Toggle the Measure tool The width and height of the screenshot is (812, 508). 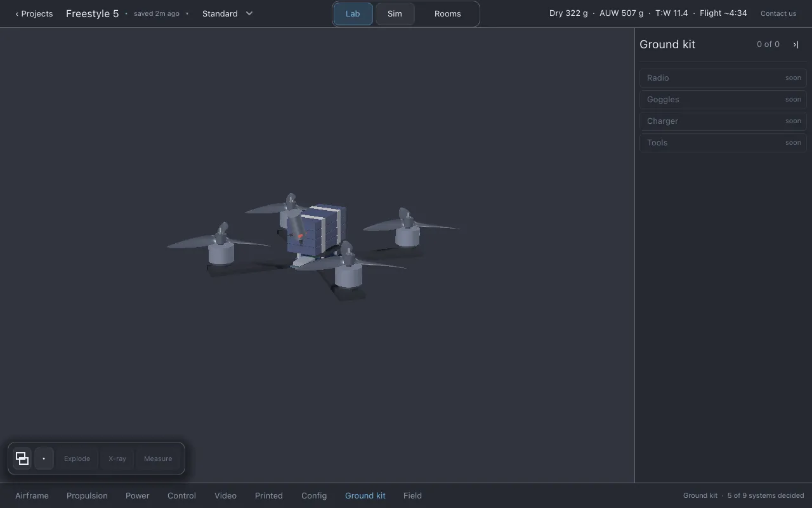coord(158,458)
